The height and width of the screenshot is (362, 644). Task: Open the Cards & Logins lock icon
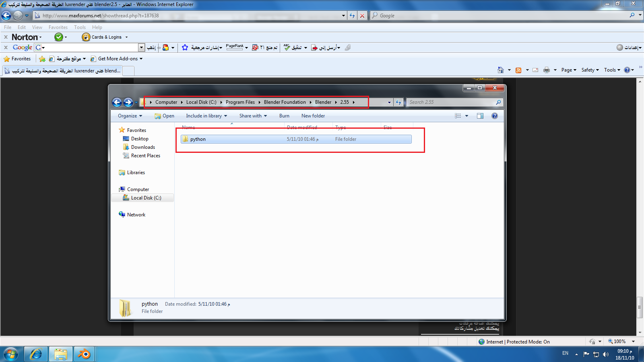pos(86,37)
